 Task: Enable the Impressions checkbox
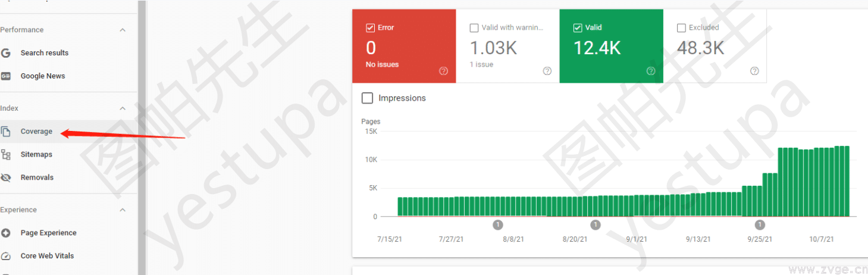[368, 98]
